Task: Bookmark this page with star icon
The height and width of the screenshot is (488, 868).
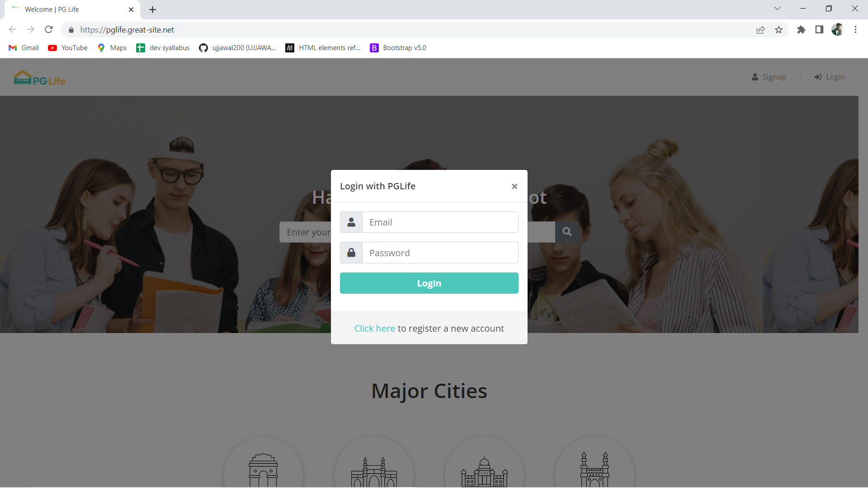Action: tap(778, 30)
